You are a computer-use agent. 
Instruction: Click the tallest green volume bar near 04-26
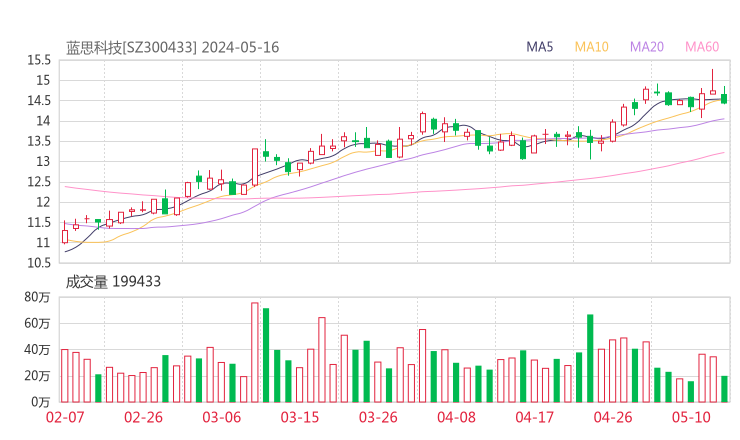pyautogui.click(x=590, y=358)
